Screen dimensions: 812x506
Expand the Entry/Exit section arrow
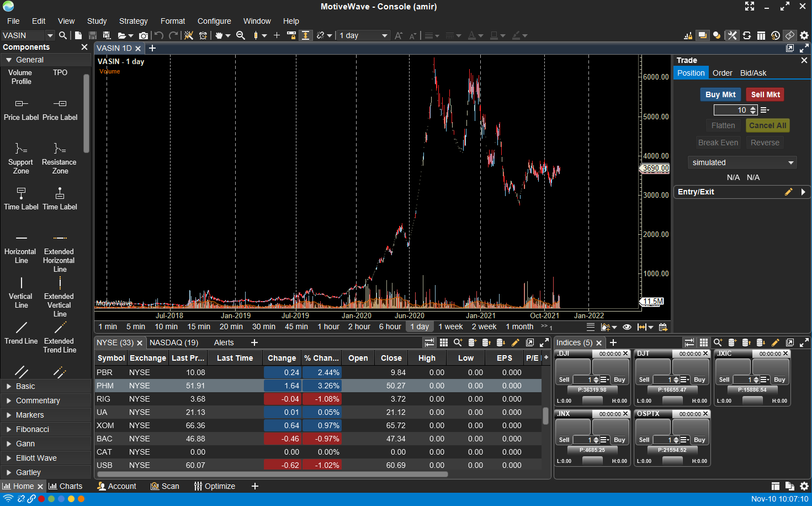tap(803, 192)
